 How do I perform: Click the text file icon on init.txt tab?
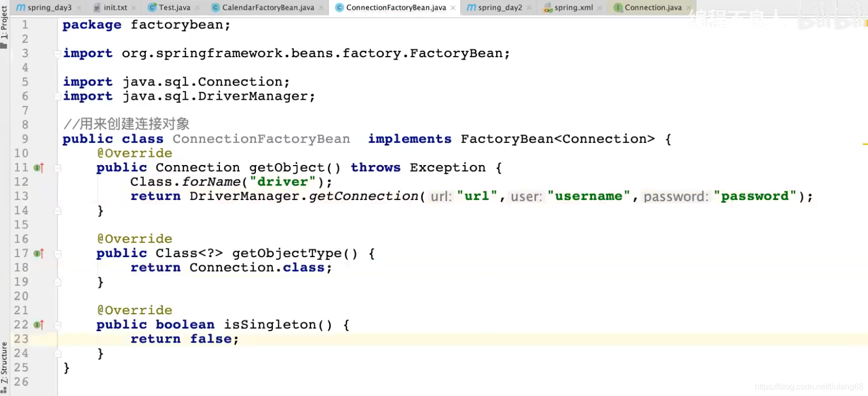point(97,8)
